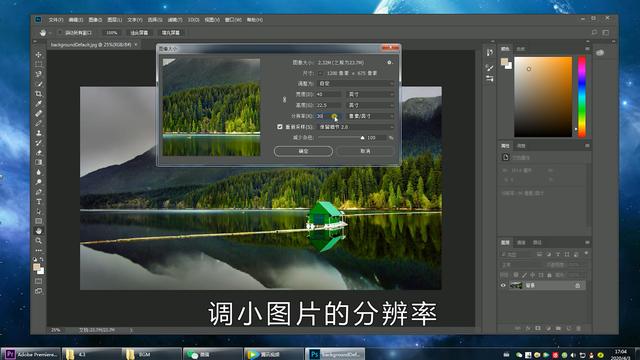Open the Height units dropdown

[x=371, y=105]
